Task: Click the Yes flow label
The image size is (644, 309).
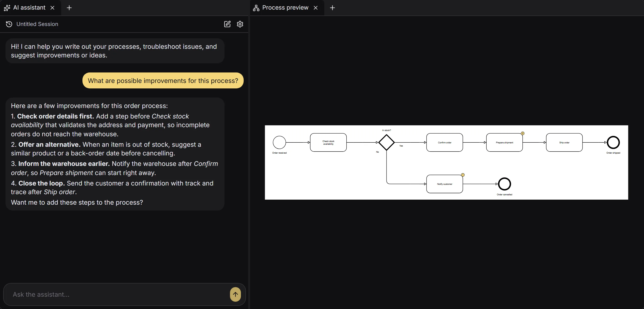Action: (x=401, y=146)
